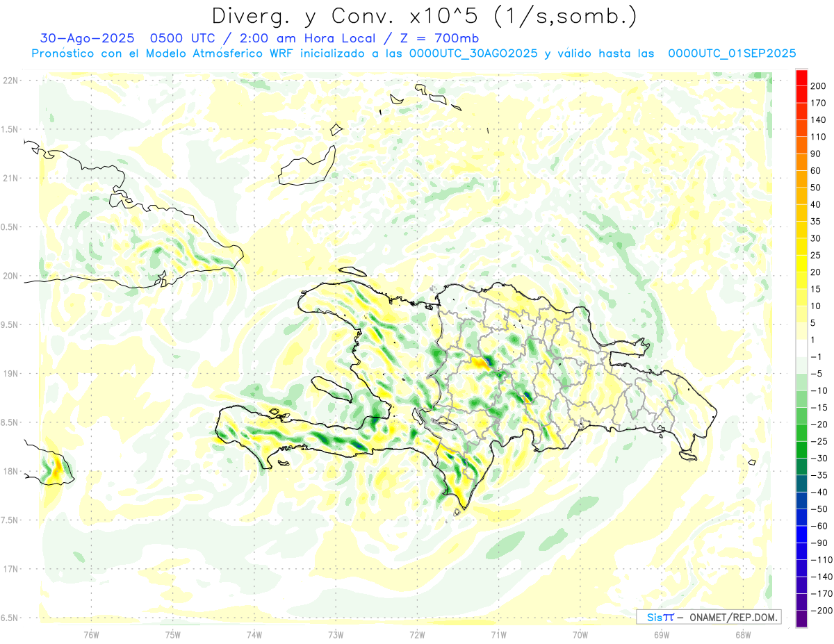
Task: Click the '20N' latitude label
Action: tap(10, 276)
